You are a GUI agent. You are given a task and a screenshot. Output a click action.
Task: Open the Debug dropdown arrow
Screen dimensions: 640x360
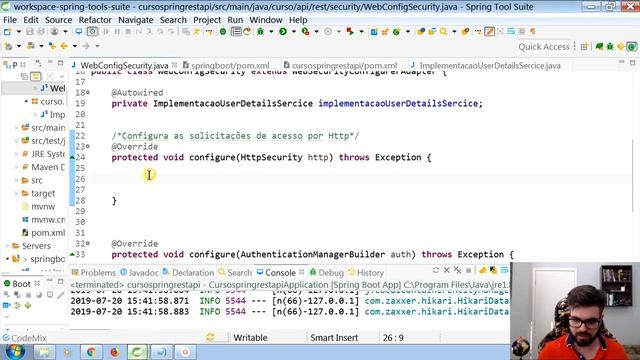(271, 31)
